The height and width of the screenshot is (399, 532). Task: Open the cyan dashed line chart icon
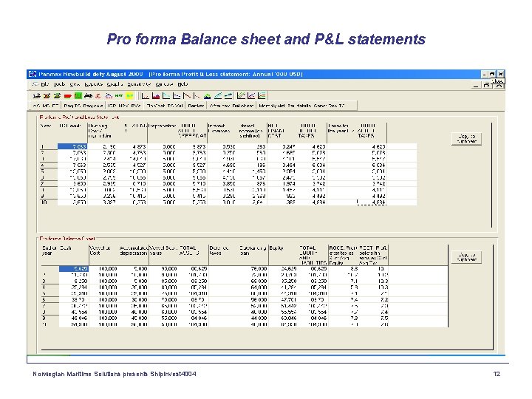click(177, 96)
